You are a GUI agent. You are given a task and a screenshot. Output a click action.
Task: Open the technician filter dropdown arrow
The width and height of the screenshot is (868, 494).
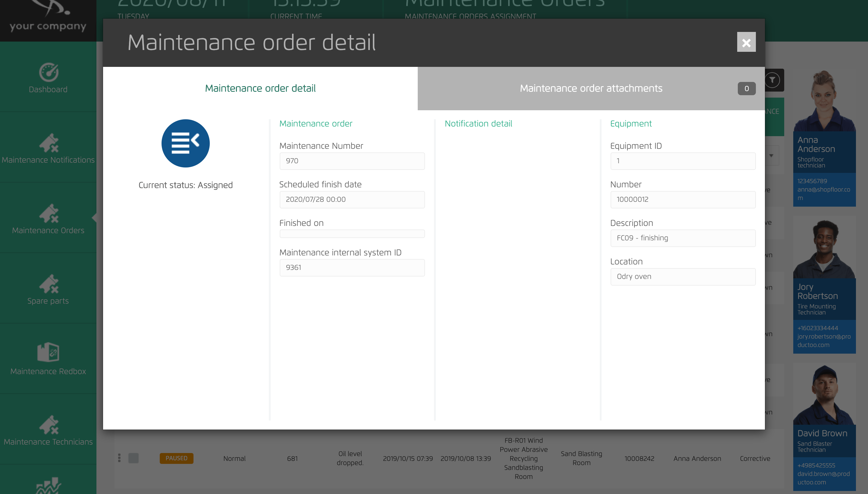772,155
